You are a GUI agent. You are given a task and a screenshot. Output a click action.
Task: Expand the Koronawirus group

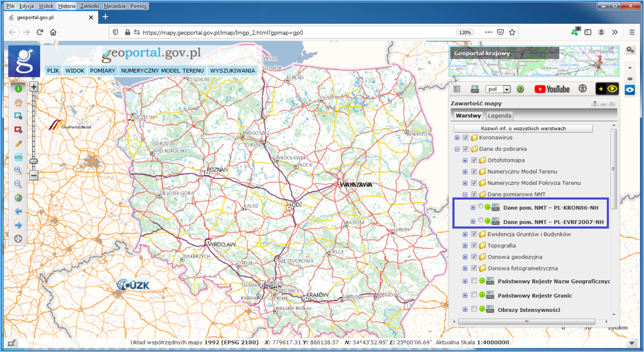point(457,138)
